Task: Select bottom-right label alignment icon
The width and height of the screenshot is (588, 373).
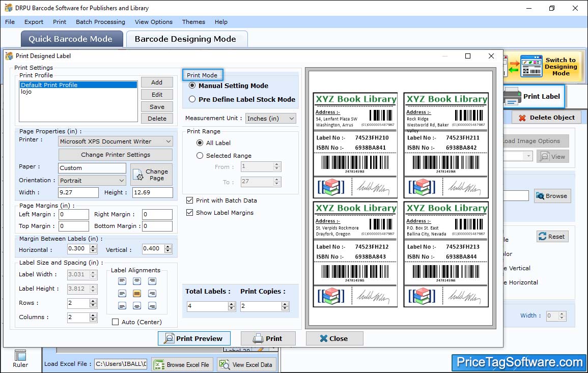Action: (152, 306)
